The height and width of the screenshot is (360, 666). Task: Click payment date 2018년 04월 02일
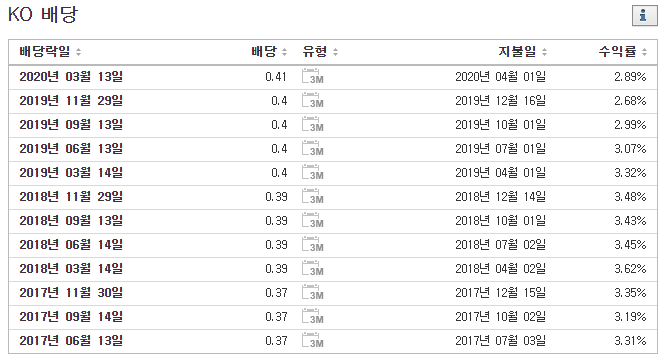500,268
